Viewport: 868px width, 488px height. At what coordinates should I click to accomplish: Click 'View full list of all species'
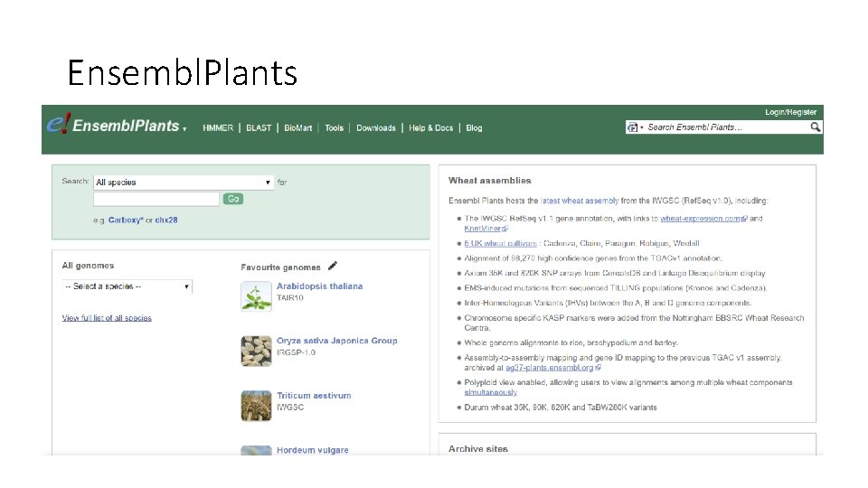[x=107, y=317]
